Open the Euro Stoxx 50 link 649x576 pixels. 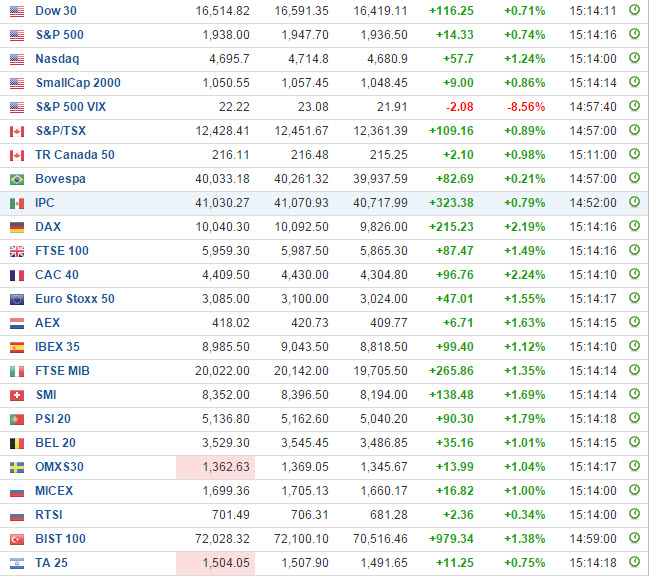[x=75, y=299]
